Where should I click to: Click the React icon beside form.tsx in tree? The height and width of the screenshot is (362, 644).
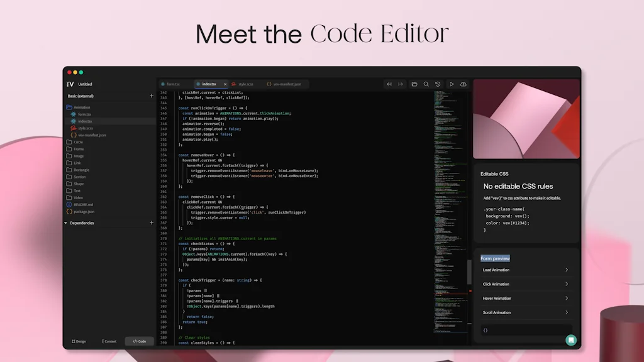click(x=74, y=114)
